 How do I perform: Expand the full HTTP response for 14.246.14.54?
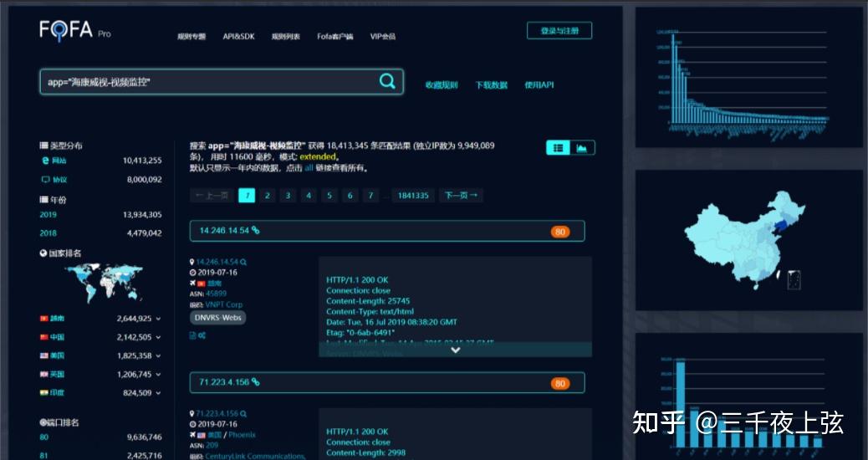click(x=455, y=350)
